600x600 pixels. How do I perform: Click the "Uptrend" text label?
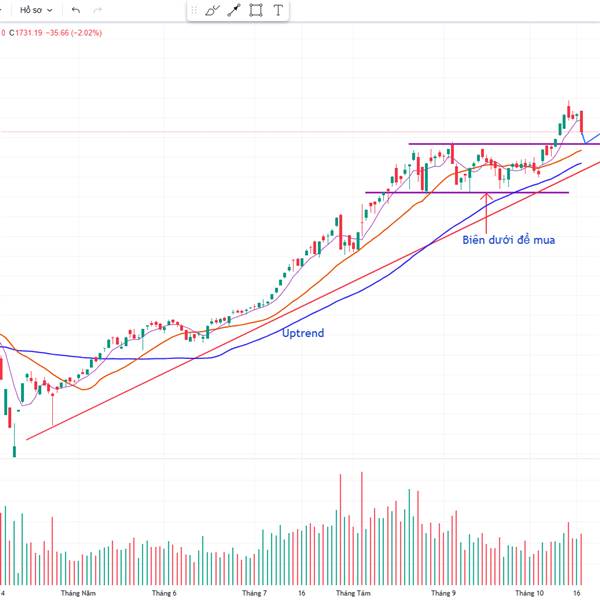(x=302, y=333)
